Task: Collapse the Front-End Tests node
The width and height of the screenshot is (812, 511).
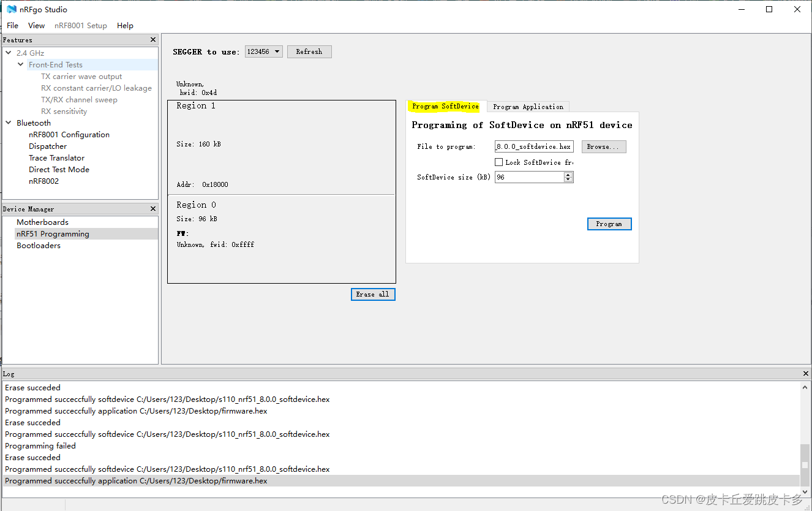Action: [21, 64]
